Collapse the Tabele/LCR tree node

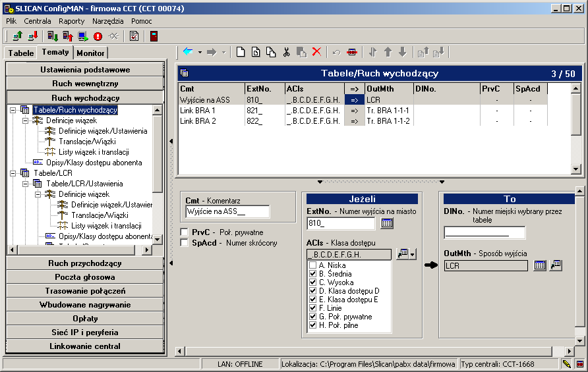tap(13, 173)
